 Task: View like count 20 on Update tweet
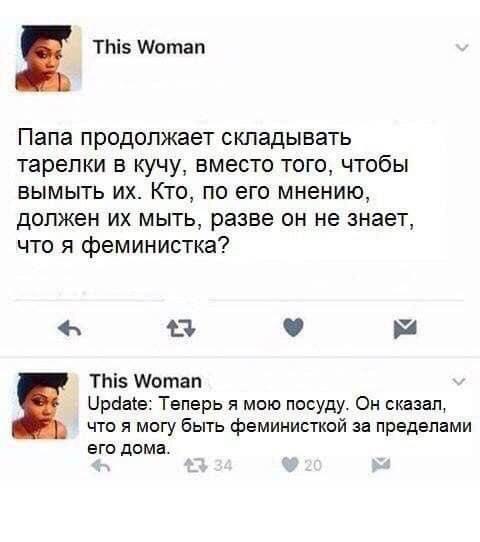313,466
